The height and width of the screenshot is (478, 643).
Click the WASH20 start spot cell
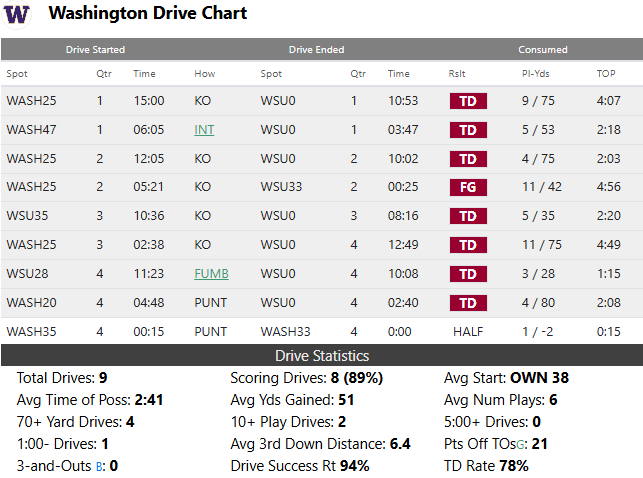click(32, 303)
